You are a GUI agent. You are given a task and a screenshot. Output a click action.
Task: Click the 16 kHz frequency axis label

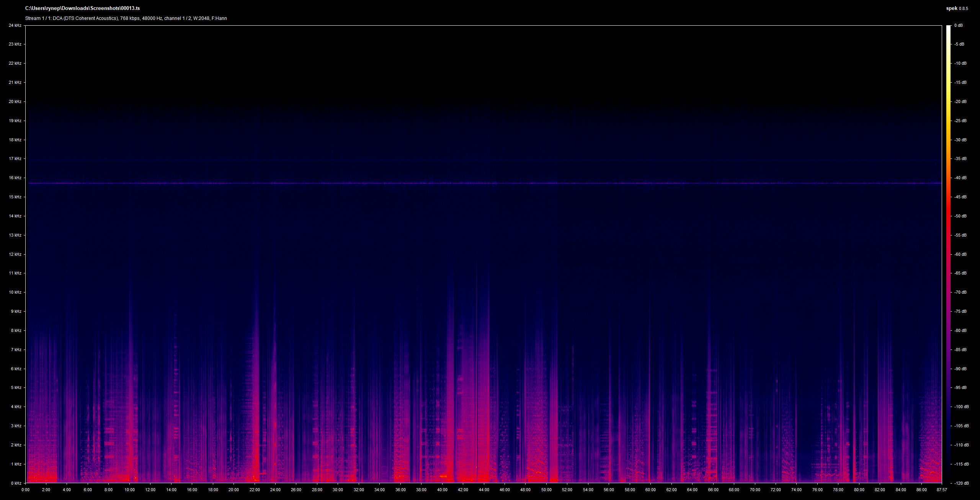click(15, 178)
